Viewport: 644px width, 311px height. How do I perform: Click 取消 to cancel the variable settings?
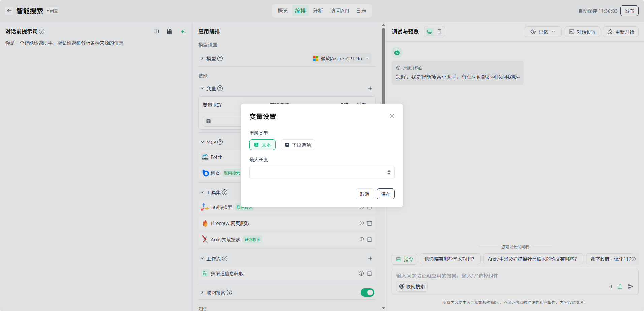pos(364,194)
